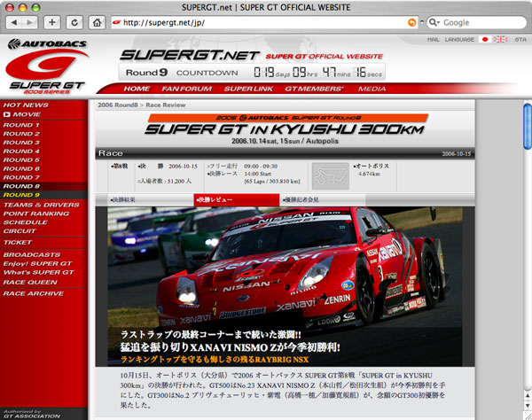Screen dimensions: 532x420
Task: Click the Google search magnifier icon
Action: 434,23
